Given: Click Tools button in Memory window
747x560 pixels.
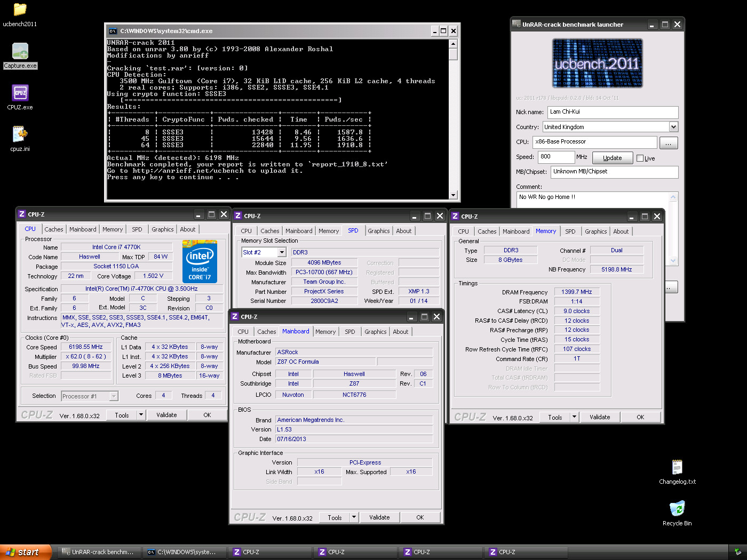Looking at the screenshot, I should coord(555,417).
